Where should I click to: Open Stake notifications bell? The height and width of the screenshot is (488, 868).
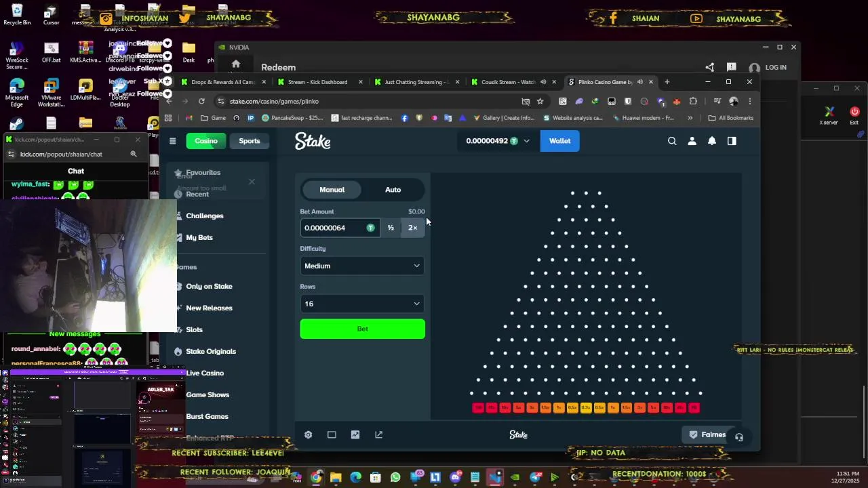tap(712, 141)
